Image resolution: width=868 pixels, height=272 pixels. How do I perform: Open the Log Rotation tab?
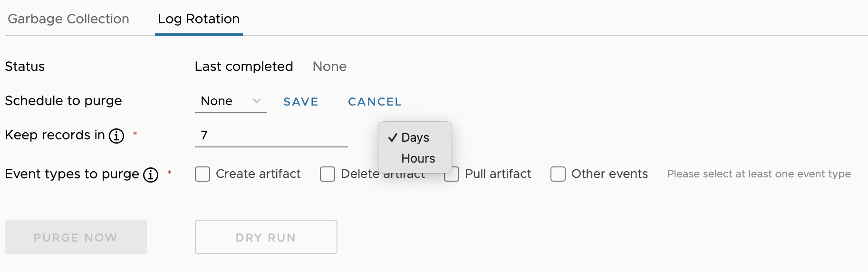click(199, 19)
